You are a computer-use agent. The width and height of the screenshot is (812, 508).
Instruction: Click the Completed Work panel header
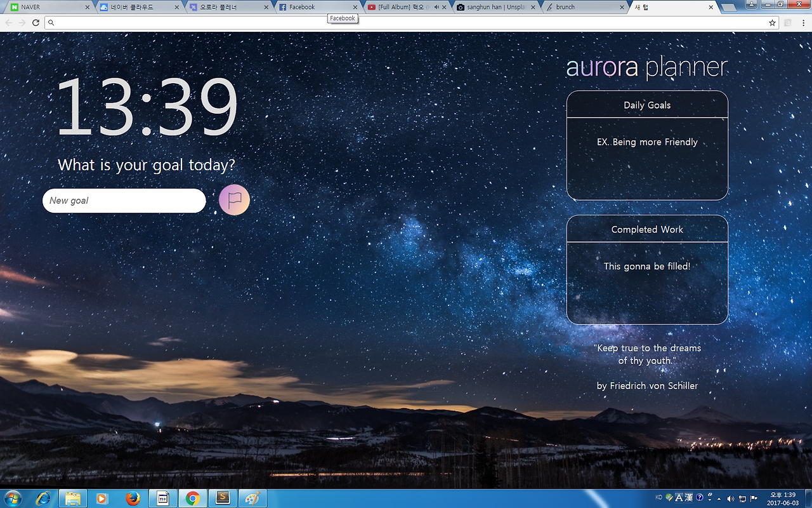click(x=647, y=229)
